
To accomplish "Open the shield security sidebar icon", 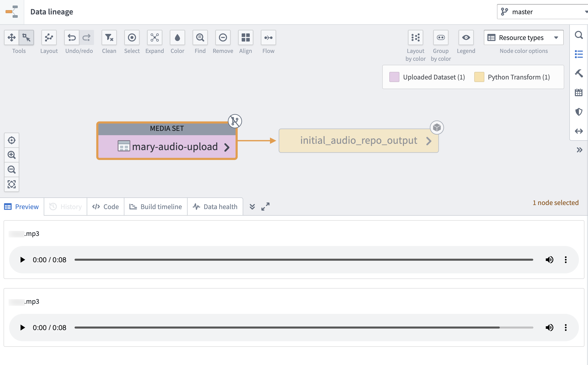I will pyautogui.click(x=579, y=112).
